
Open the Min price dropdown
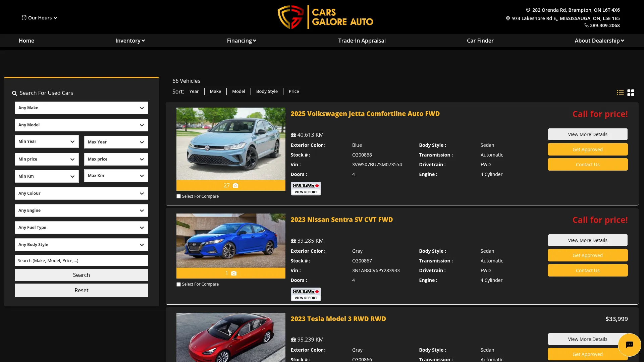(47, 159)
